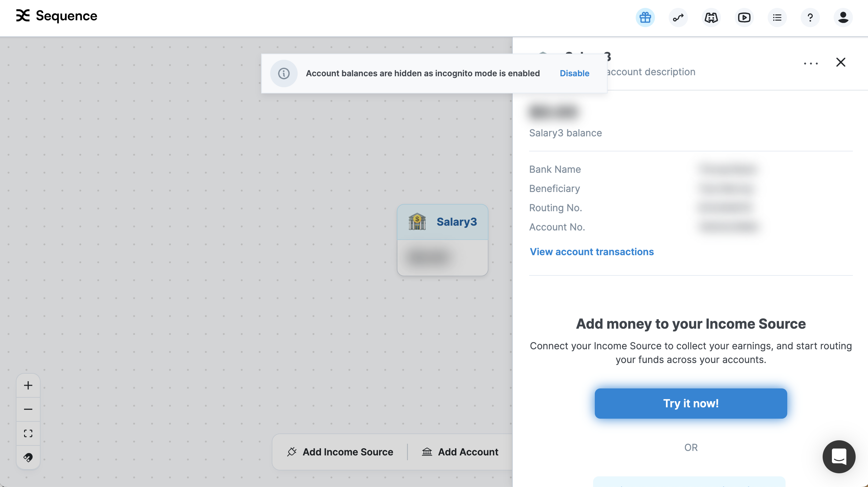Click the blurred Routing No. value
Image resolution: width=868 pixels, height=487 pixels.
click(725, 207)
